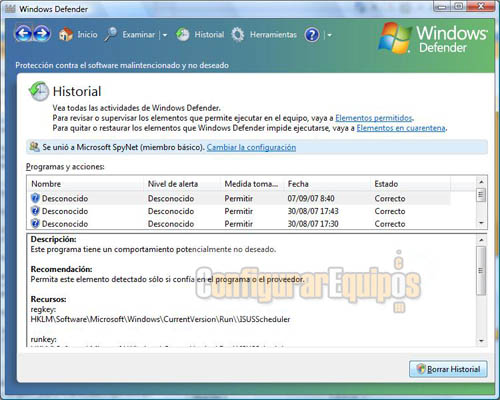Open the Elementos permitidos link
This screenshot has width=500, height=400.
tap(374, 118)
